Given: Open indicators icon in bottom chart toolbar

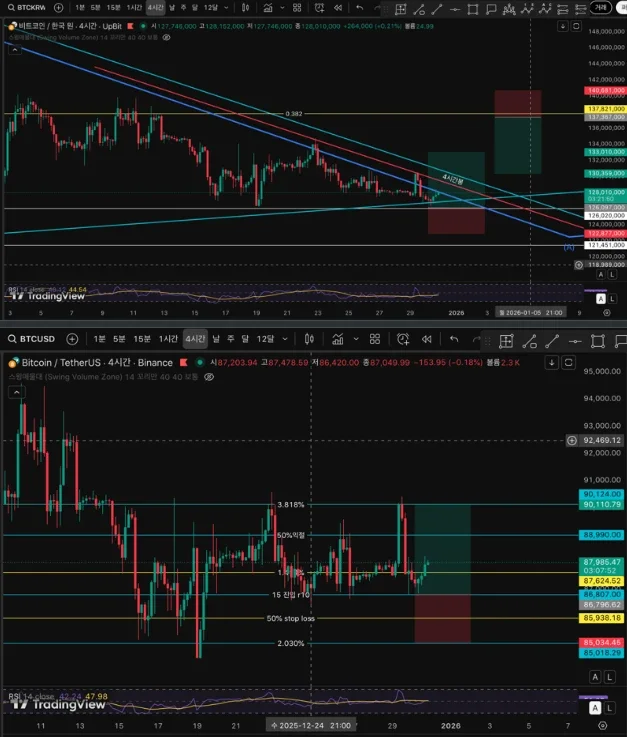Looking at the screenshot, I should (x=338, y=339).
